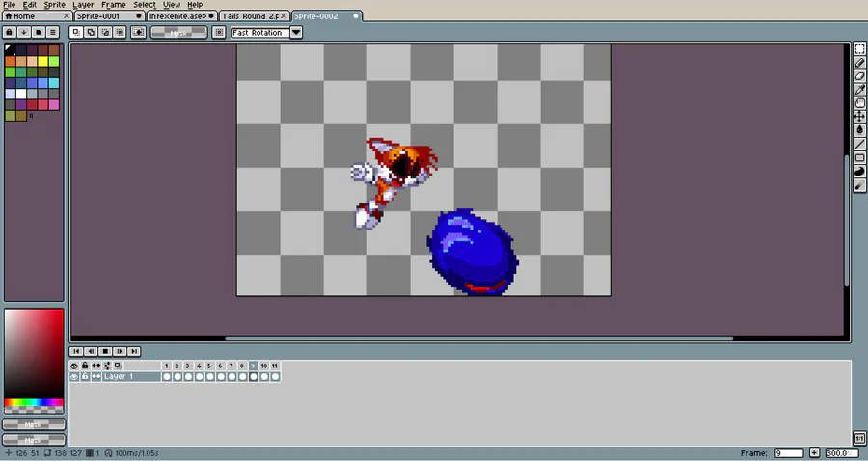This screenshot has height=461, width=868.
Task: Go to the previous frame
Action: 91,351
